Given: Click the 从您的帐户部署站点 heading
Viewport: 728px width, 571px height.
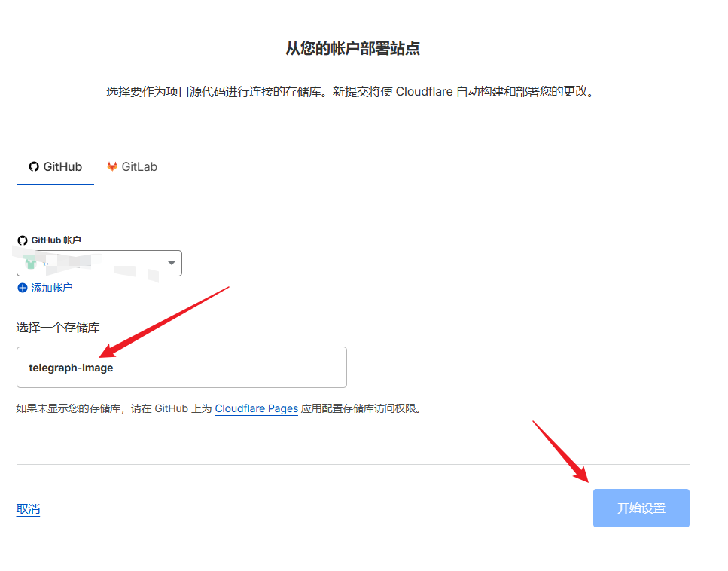Looking at the screenshot, I should pos(352,49).
